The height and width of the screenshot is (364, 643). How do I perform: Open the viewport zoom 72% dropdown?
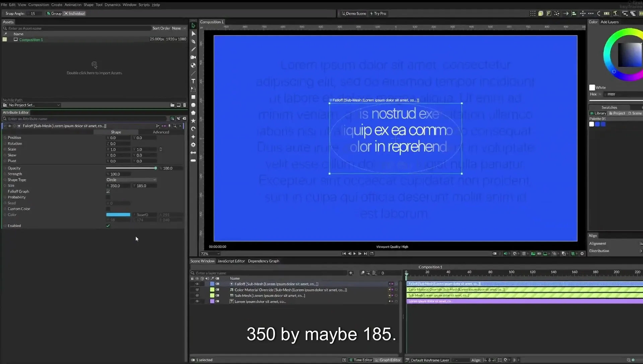[x=210, y=254]
